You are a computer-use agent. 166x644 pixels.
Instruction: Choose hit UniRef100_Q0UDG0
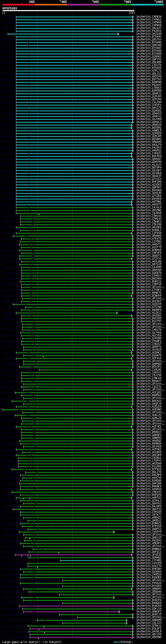click(149, 316)
